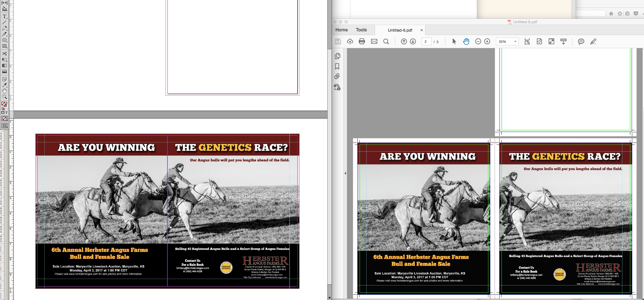This screenshot has width=644, height=300.
Task: Click the 'GENETICS RACE?' headline in InDesign spread
Action: pyautogui.click(x=231, y=148)
